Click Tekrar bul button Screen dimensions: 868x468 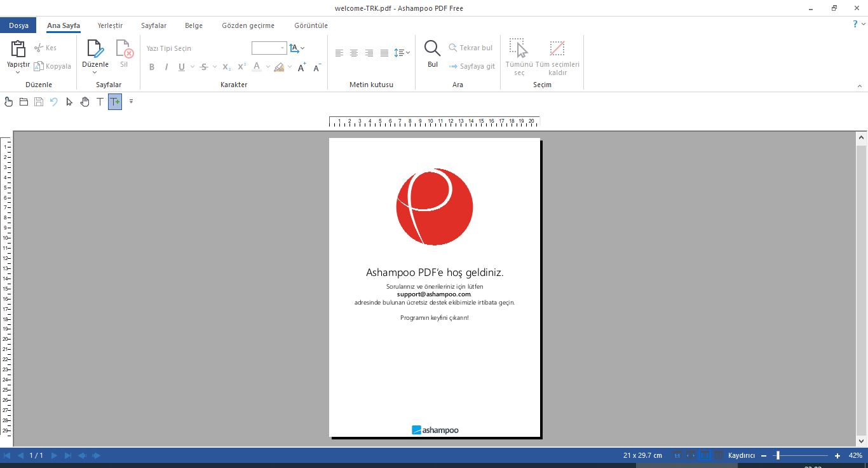click(x=471, y=48)
